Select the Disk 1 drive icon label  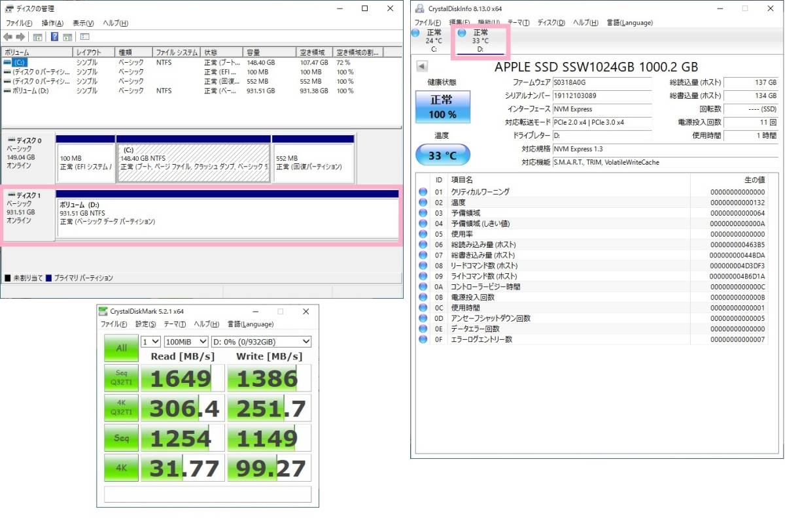click(27, 195)
